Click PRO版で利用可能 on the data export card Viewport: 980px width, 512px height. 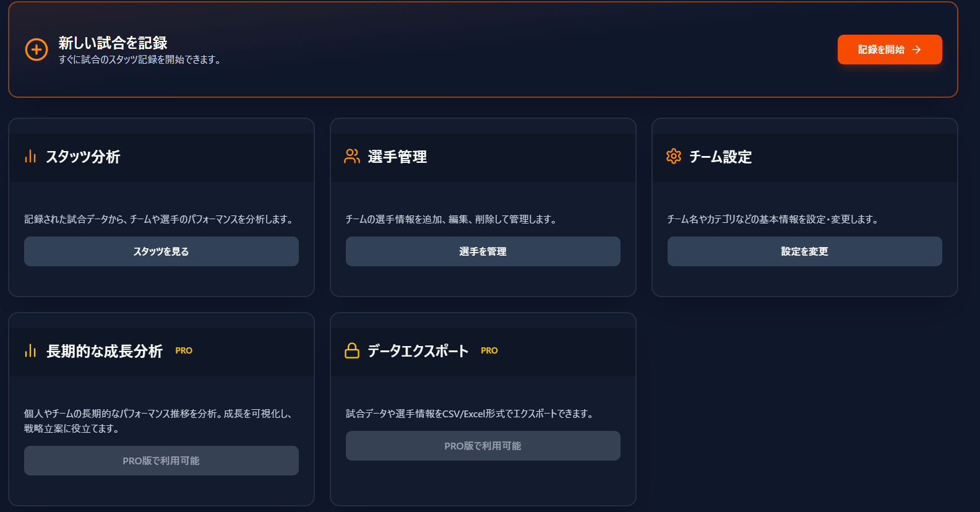point(483,446)
